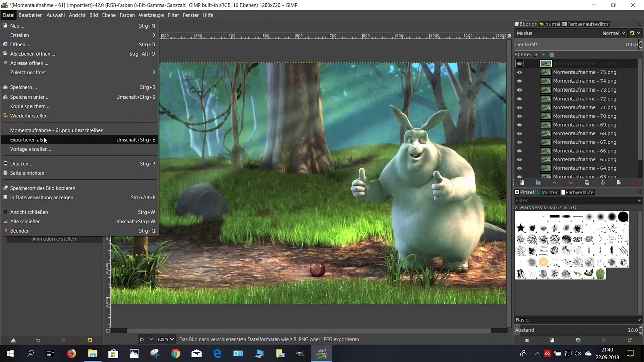Select the Momentaufnahme - 71.png layer thumbnail
644x362 pixels.
(546, 107)
